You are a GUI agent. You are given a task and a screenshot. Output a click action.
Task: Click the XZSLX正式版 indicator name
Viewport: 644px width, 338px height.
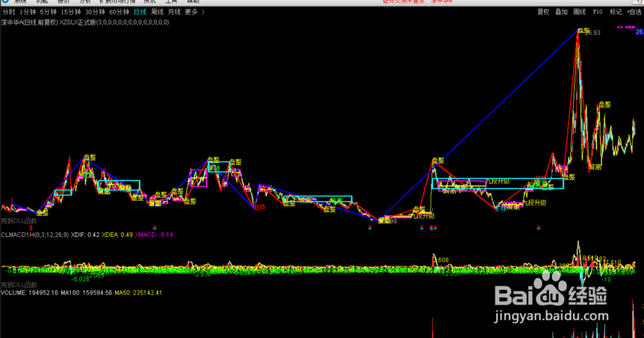click(x=78, y=22)
